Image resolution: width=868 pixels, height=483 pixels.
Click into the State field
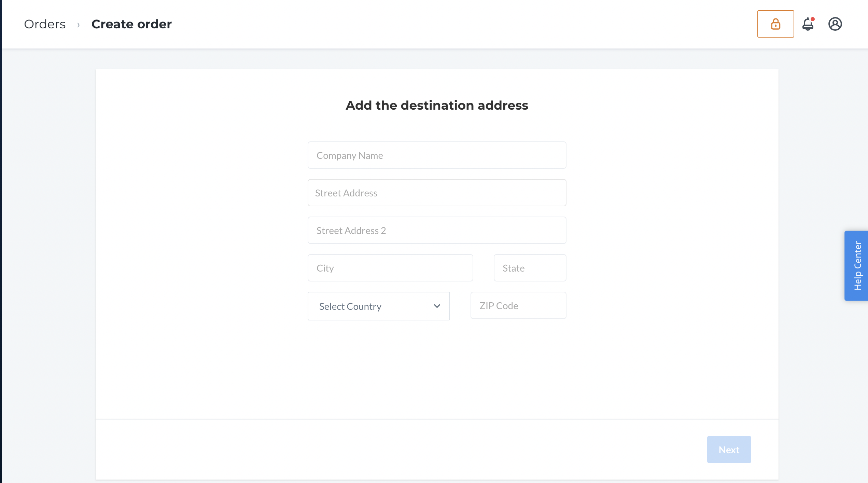tap(530, 268)
